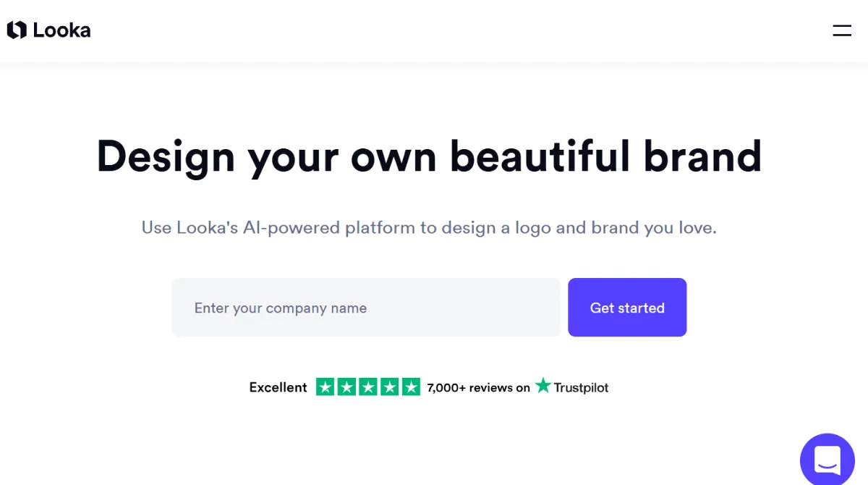Select the third green rating star
This screenshot has height=485, width=868.
(368, 387)
